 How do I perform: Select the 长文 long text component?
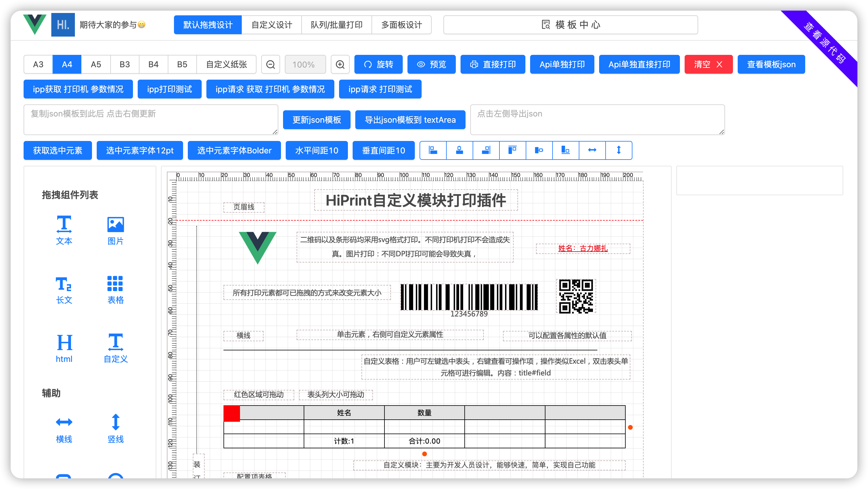[64, 290]
